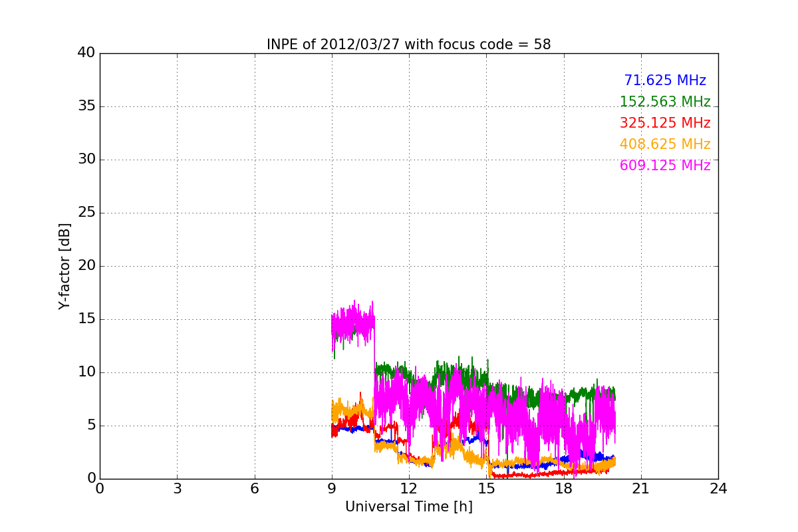Click the plot title 'INPE of 2012/03/27 with focus code = 58'
The height and width of the screenshot is (532, 798).
tap(408, 45)
